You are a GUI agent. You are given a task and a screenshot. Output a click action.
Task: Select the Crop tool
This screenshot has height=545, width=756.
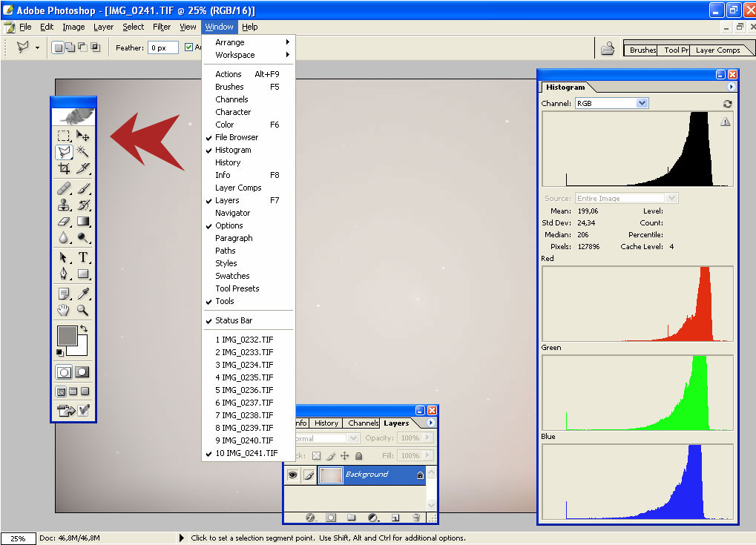tap(64, 168)
